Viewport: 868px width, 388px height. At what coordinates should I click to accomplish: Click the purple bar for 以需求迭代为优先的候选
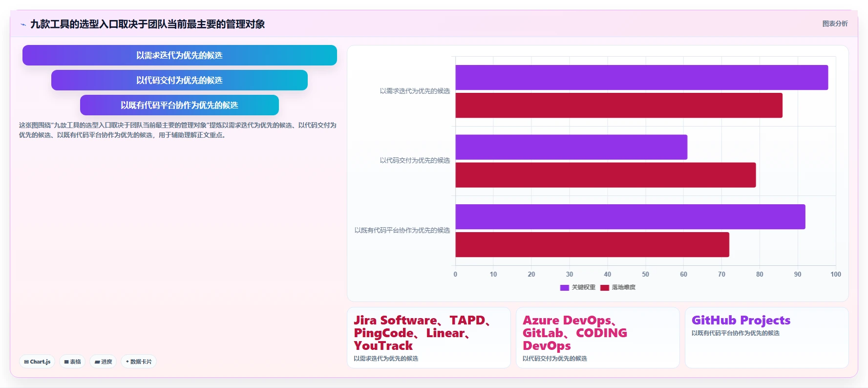click(642, 77)
